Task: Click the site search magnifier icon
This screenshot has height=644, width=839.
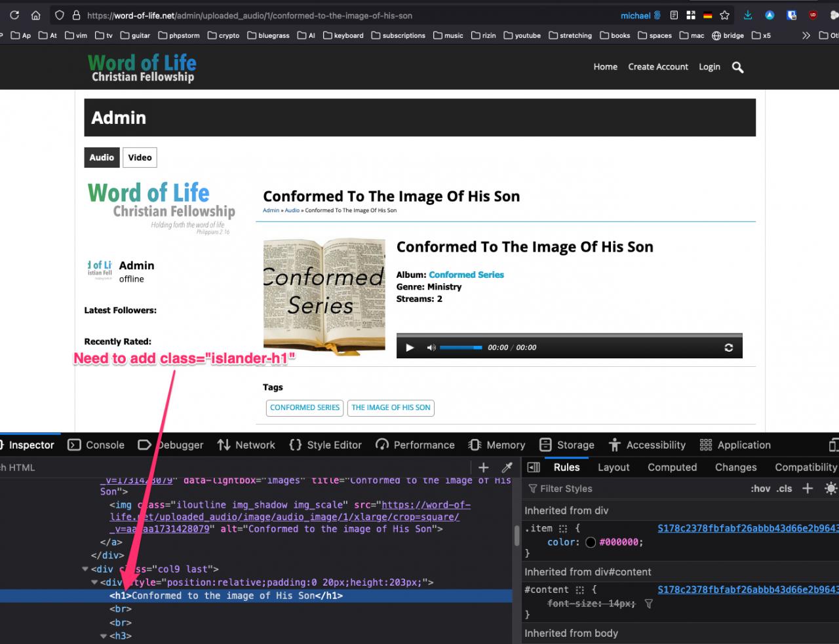Action: point(737,67)
